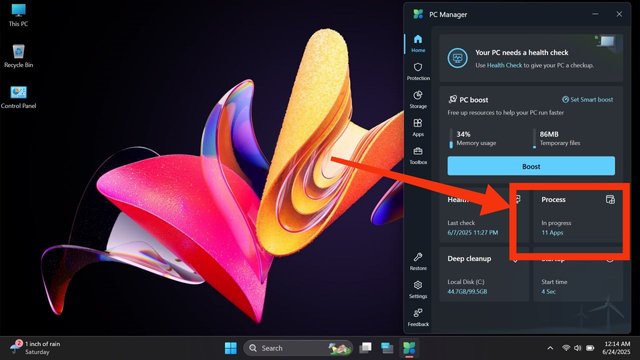This screenshot has width=640, height=360.
Task: Click the 44.7GB/99.5GB disk usage text
Action: click(x=467, y=291)
